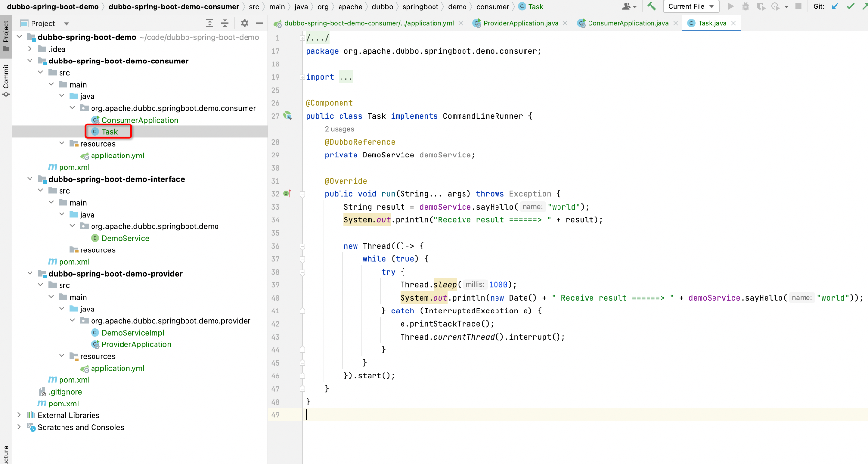Viewport: 868px width, 467px height.
Task: Click Git update project arrow
Action: point(835,6)
